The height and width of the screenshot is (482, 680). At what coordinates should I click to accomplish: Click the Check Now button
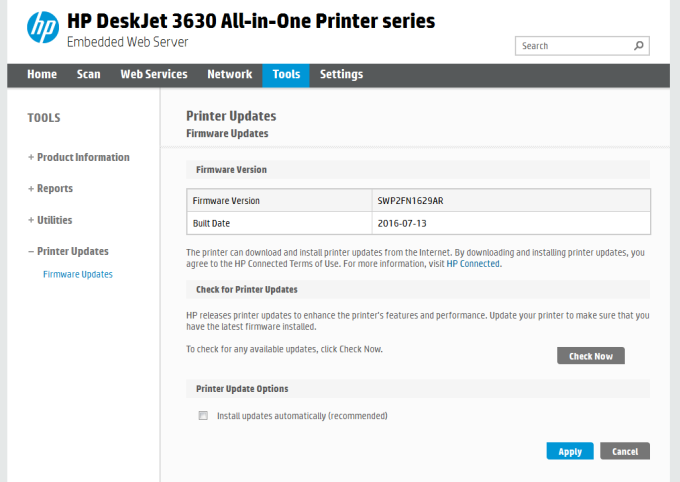pos(591,356)
